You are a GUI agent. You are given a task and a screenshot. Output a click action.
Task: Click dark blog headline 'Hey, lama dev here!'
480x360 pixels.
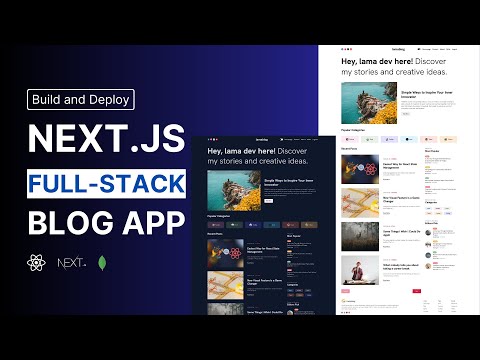tap(241, 151)
